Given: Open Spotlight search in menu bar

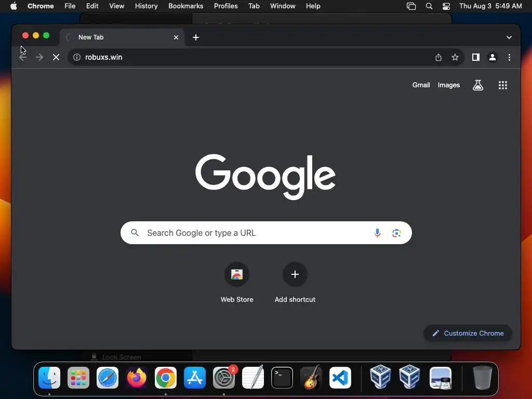Looking at the screenshot, I should point(429,6).
